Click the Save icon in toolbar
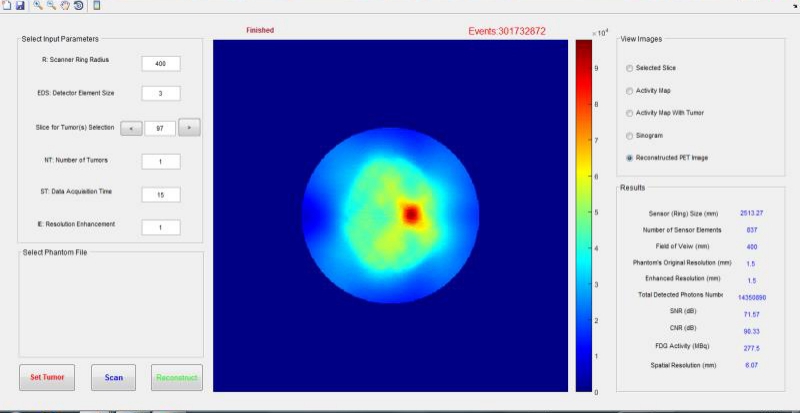Image resolution: width=800 pixels, height=413 pixels. [x=19, y=6]
